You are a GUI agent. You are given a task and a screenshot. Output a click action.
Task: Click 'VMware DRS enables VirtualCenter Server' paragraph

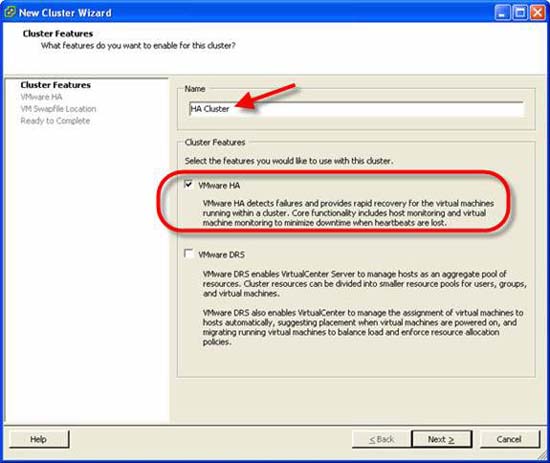pyautogui.click(x=364, y=283)
